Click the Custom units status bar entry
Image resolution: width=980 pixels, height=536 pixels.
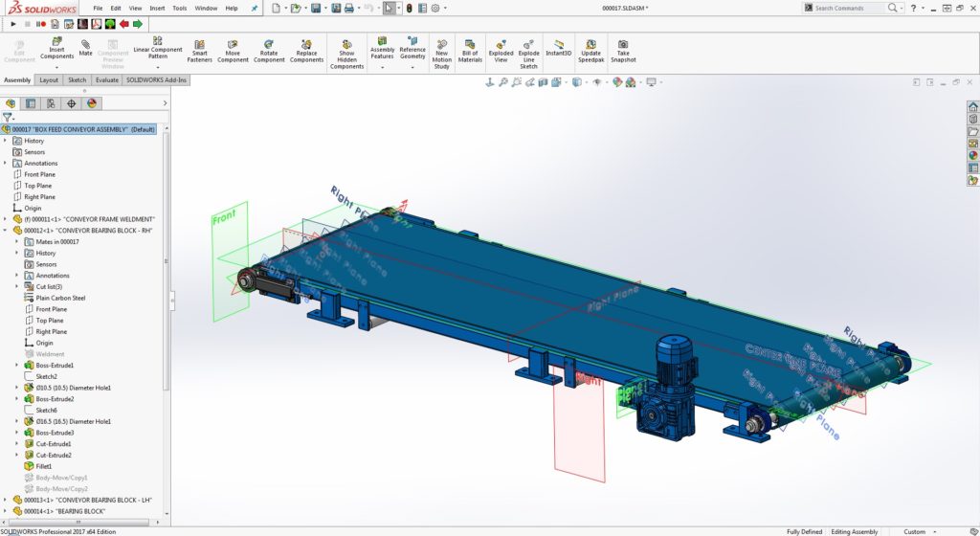(914, 531)
